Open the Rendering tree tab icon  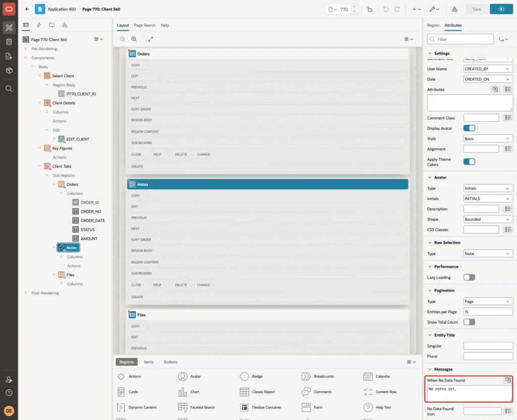pyautogui.click(x=26, y=25)
